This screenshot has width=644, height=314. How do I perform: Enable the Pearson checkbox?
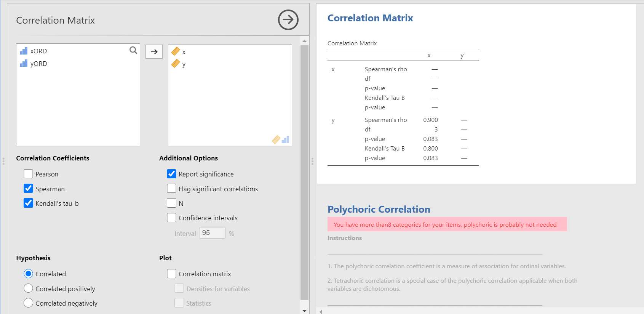tap(29, 174)
